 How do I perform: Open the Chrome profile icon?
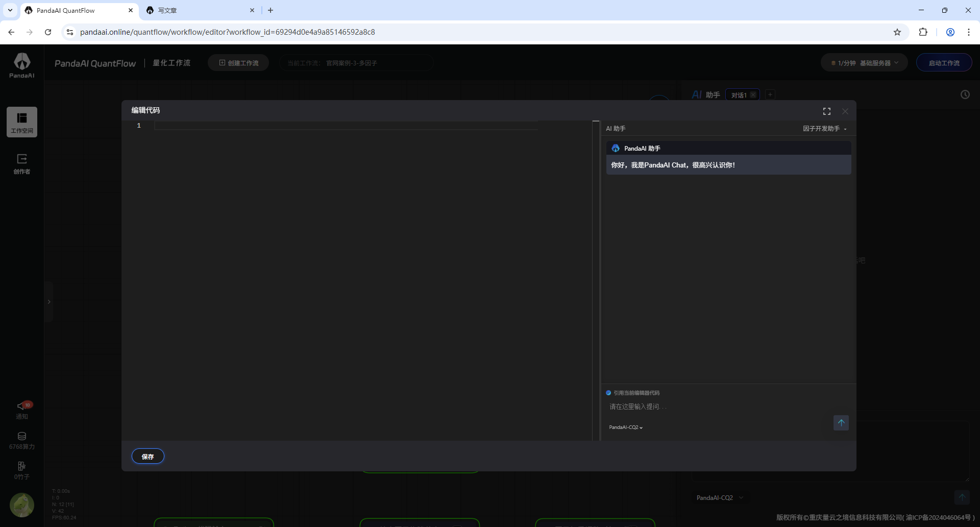click(950, 32)
